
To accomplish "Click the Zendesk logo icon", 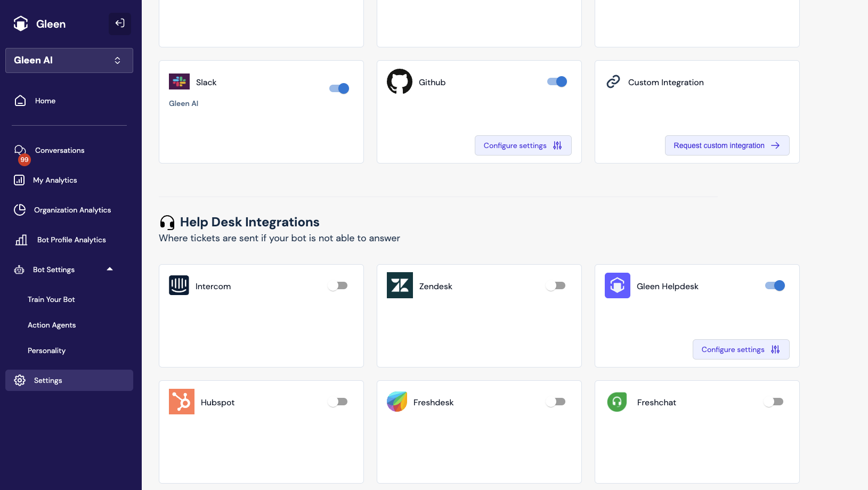I will coord(400,285).
